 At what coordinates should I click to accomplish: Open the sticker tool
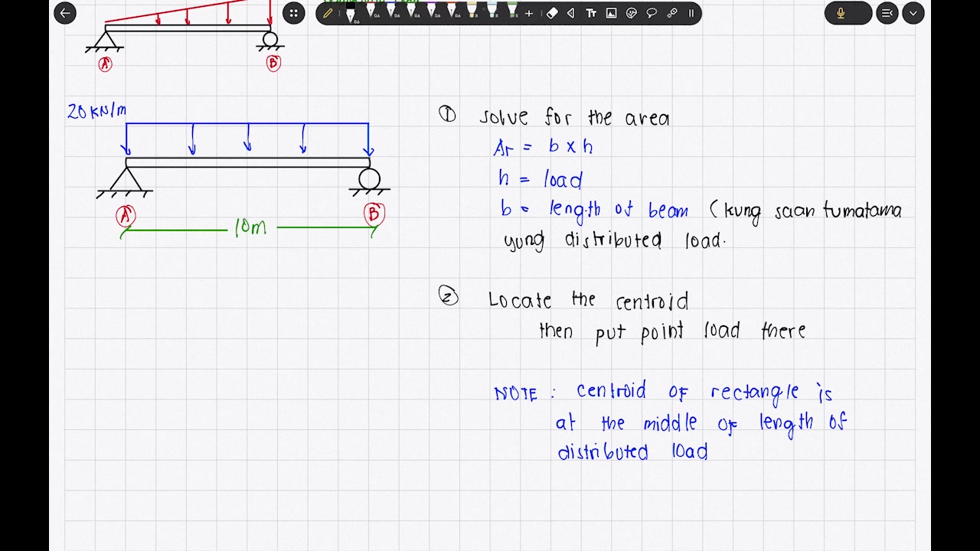[x=631, y=13]
